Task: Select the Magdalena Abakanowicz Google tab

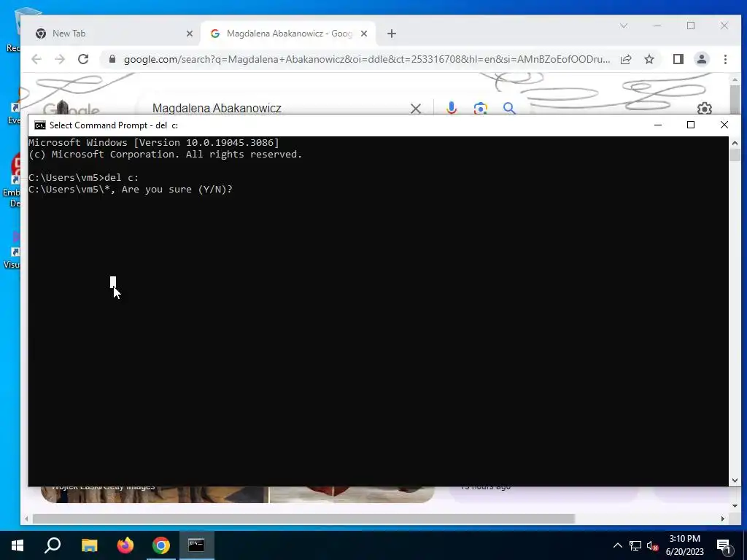Action: click(x=289, y=34)
